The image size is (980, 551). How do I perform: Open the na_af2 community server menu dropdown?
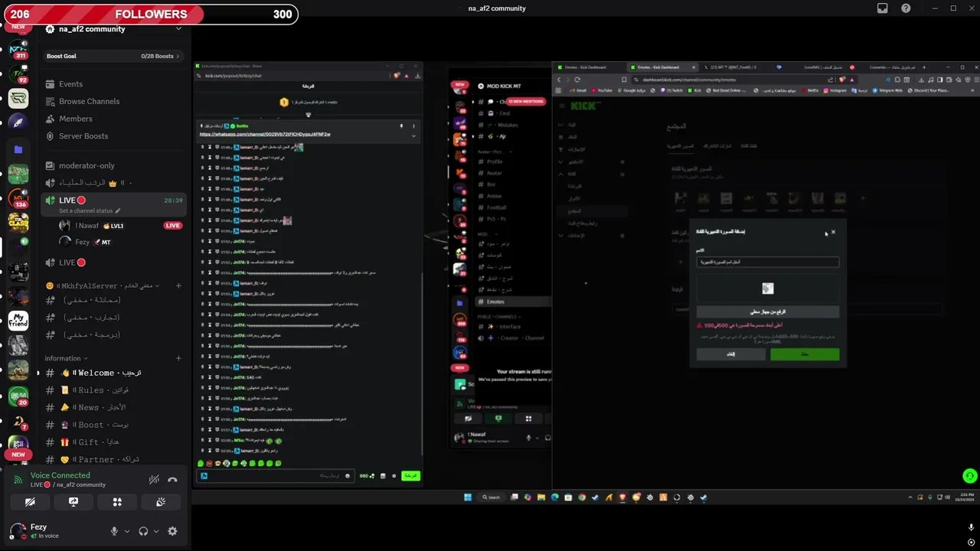pos(178,29)
